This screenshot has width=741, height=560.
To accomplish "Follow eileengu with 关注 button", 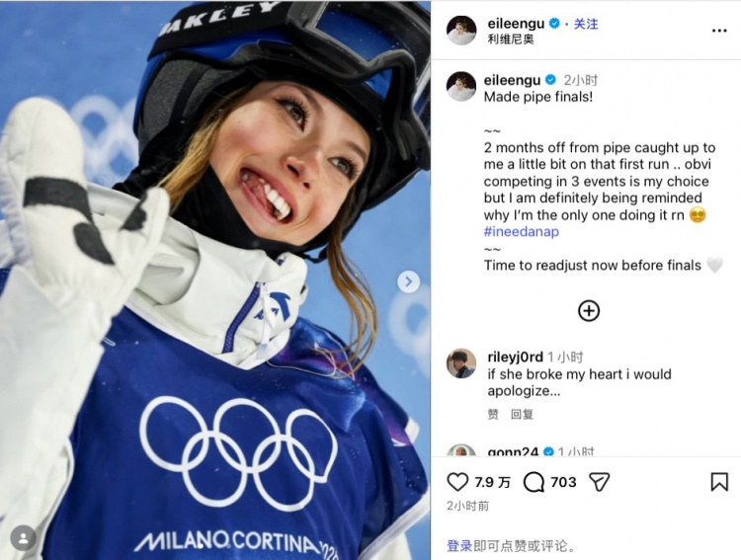I will 586,24.
